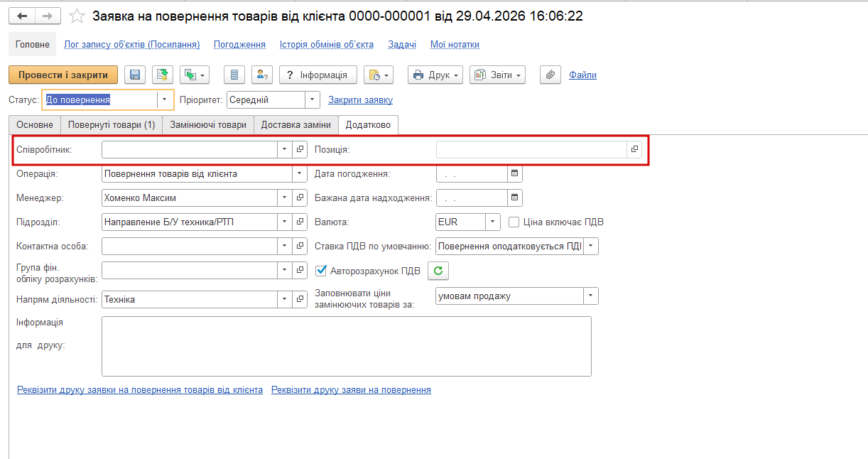Expand the Підрозділ dropdown arrow
Viewport: 868px width, 459px height.
[x=284, y=222]
